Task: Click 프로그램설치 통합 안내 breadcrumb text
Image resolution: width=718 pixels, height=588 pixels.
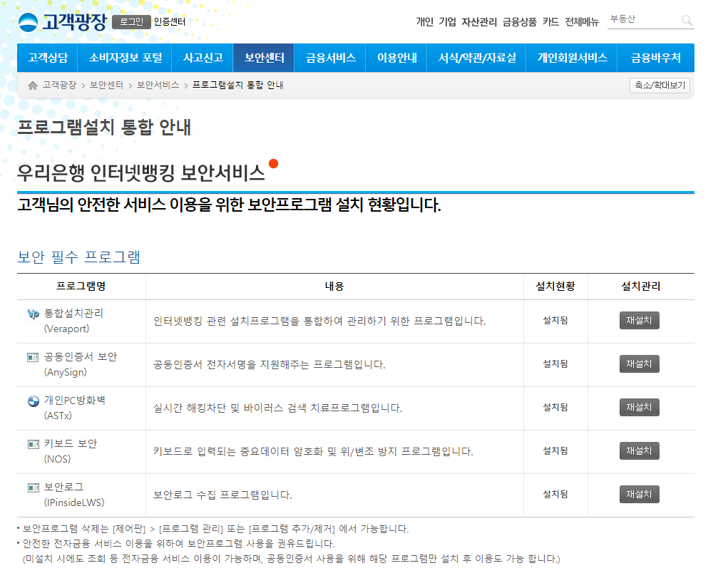Action: 238,85
